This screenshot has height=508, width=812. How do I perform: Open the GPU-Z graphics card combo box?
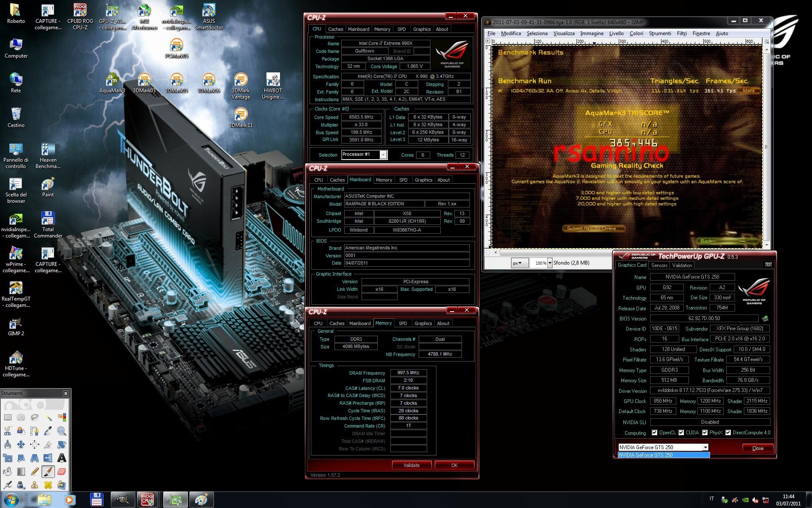tap(663, 447)
